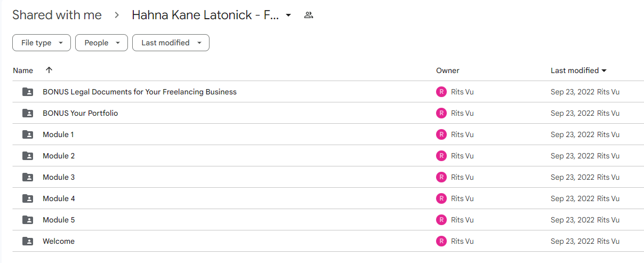This screenshot has height=263, width=644.
Task: Open the People filter dropdown
Action: coord(101,43)
